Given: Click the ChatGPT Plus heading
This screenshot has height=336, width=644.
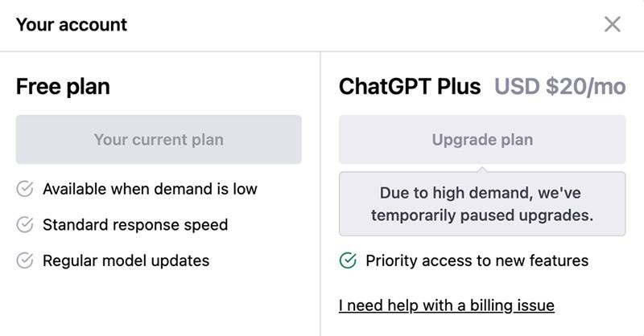Looking at the screenshot, I should click(410, 87).
